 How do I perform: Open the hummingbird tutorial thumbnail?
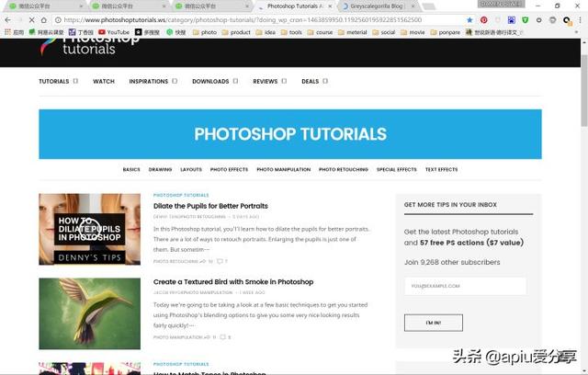[x=90, y=313]
